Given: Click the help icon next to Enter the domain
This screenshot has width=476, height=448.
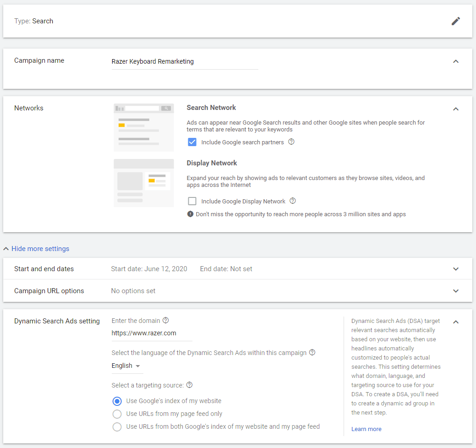Looking at the screenshot, I should coord(165,320).
